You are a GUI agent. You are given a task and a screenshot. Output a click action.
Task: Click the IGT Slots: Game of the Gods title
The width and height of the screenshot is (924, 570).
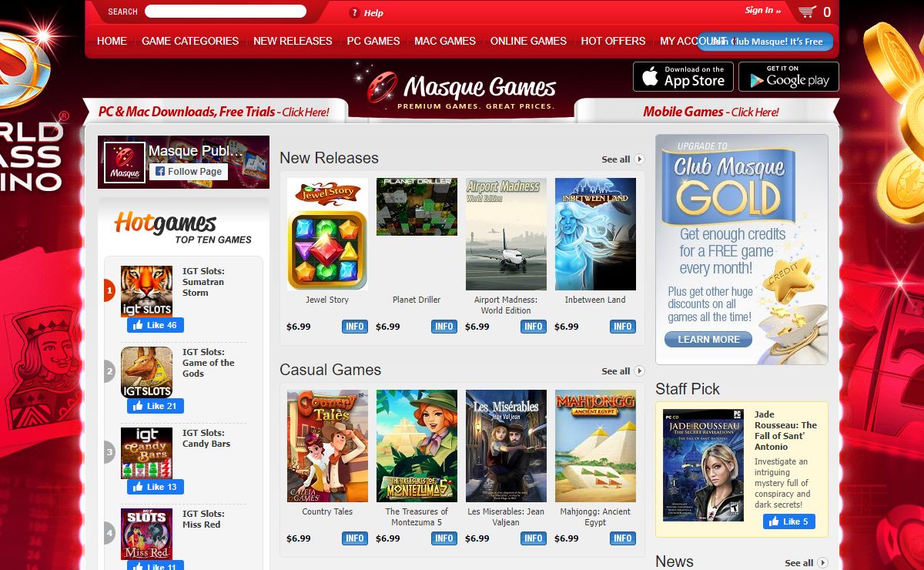[209, 363]
